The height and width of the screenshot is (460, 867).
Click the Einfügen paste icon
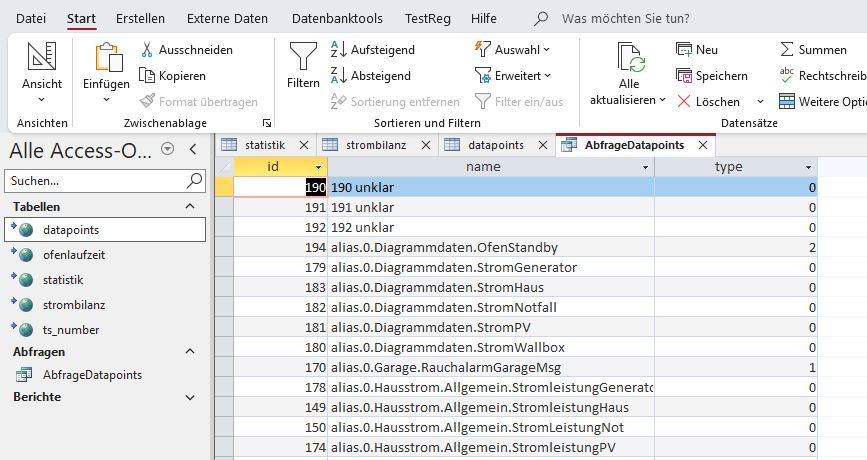108,58
